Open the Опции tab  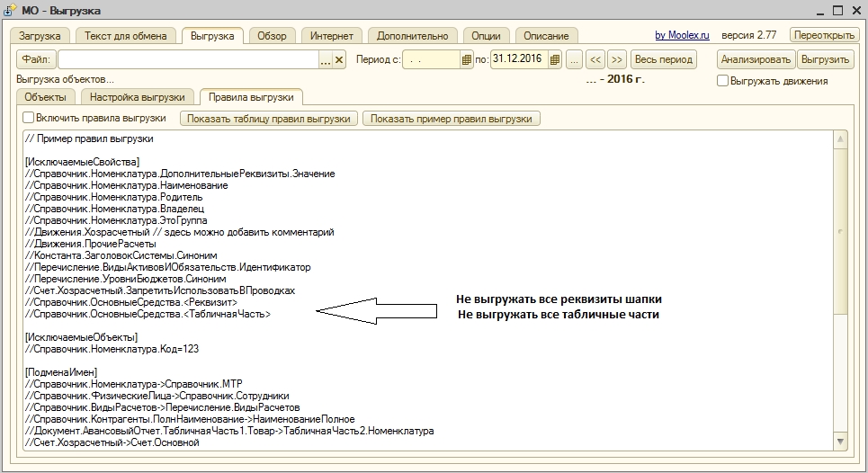486,36
